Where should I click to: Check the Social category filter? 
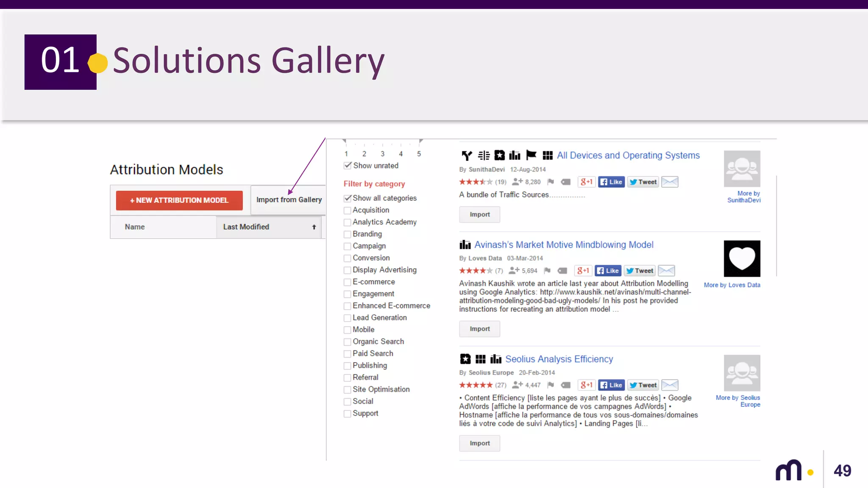click(348, 402)
